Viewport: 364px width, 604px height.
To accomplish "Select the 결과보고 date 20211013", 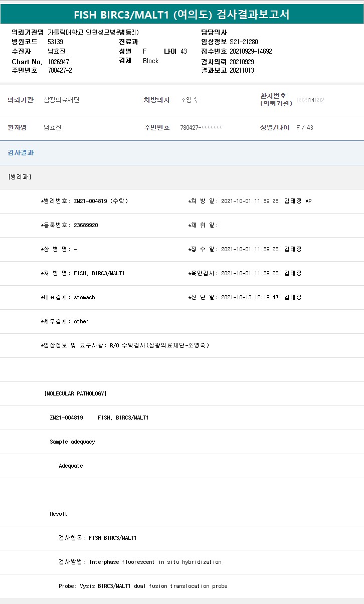I will pyautogui.click(x=242, y=70).
